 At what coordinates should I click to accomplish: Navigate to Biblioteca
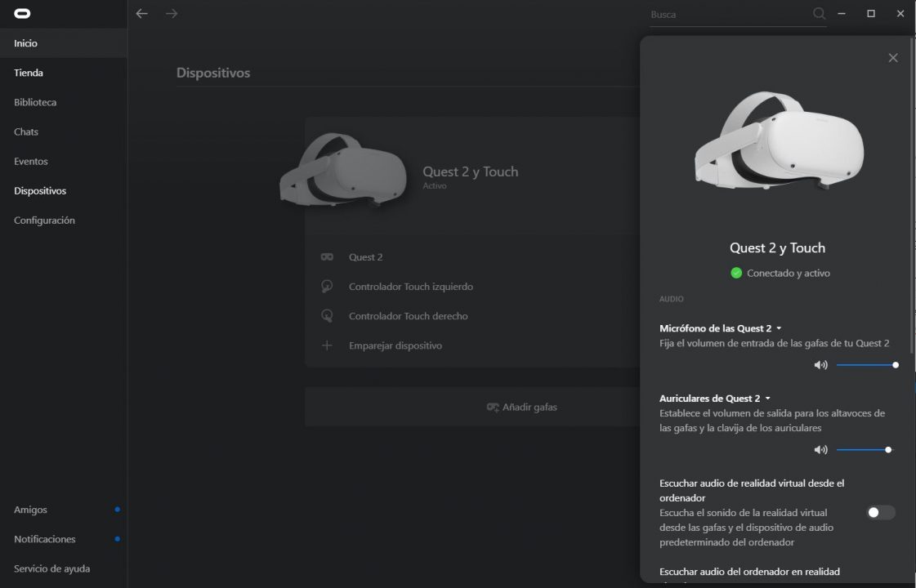[34, 102]
